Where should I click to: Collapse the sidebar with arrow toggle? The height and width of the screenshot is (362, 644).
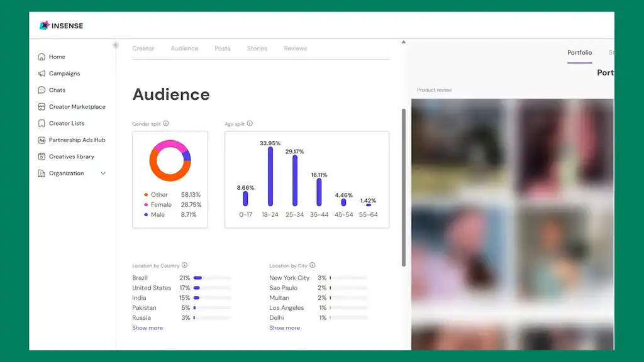click(x=116, y=45)
